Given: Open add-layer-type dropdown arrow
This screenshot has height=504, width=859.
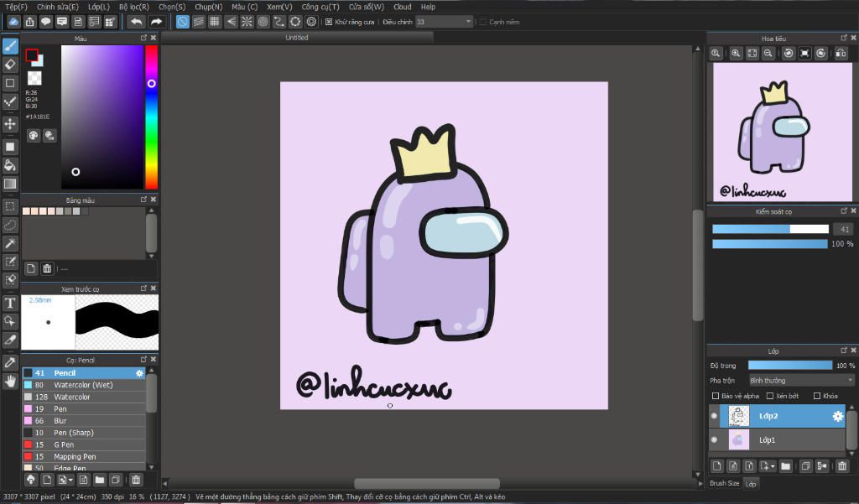Looking at the screenshot, I should tap(773, 466).
